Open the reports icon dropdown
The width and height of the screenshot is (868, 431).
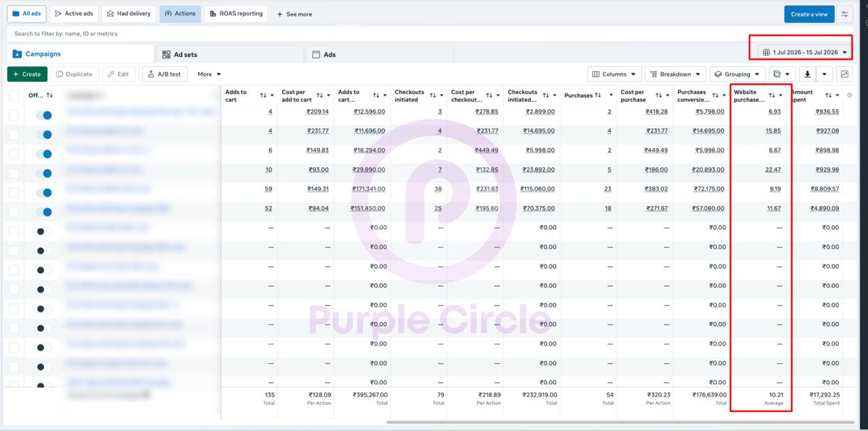coord(781,74)
